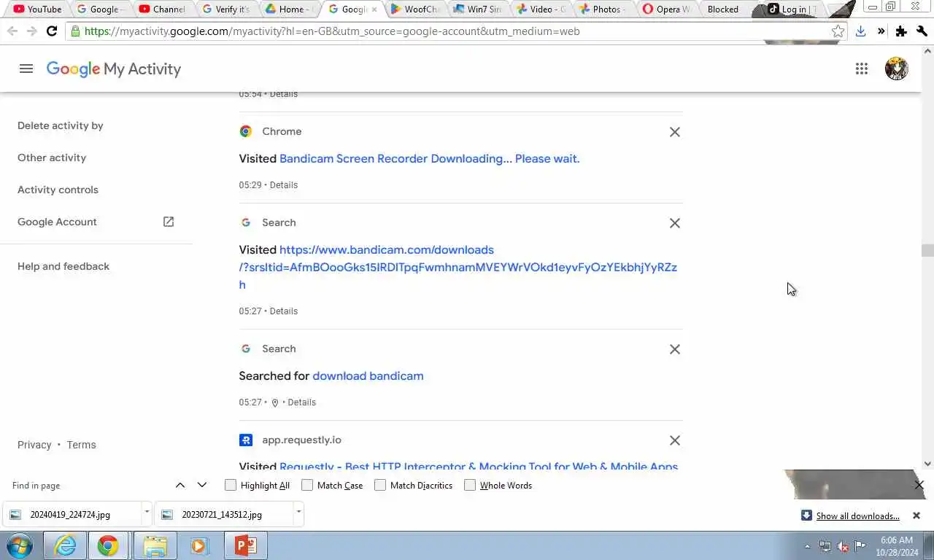The height and width of the screenshot is (560, 934).
Task: Open the browser downloads icon
Action: tap(861, 31)
